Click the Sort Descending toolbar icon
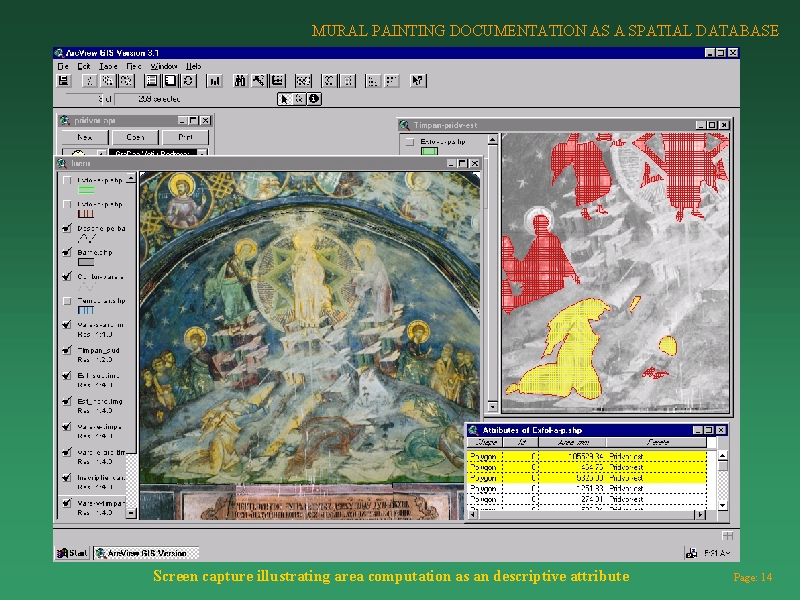This screenshot has width=800, height=600. coord(391,81)
